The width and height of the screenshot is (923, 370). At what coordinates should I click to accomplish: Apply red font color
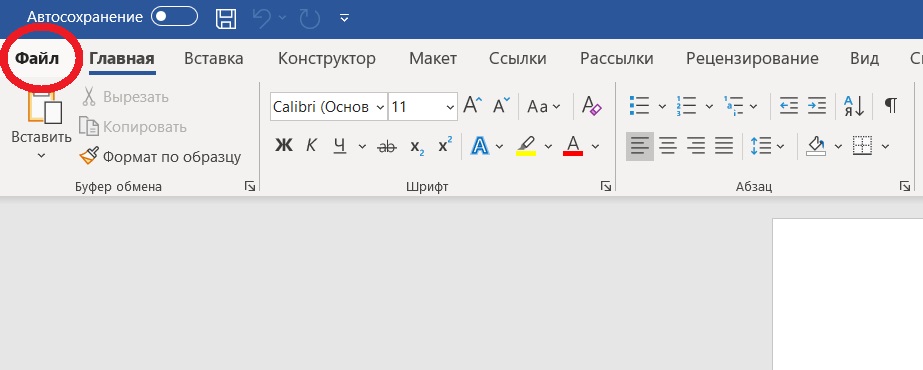point(573,146)
